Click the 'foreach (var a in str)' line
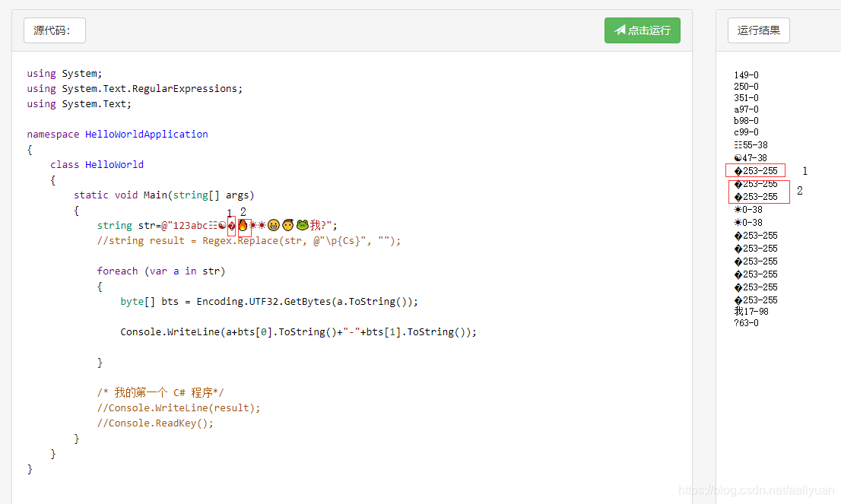841x504 pixels. pos(161,271)
